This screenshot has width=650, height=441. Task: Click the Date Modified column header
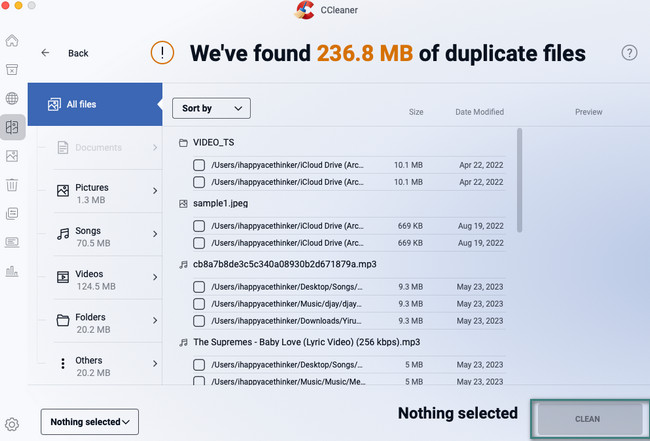pyautogui.click(x=480, y=112)
